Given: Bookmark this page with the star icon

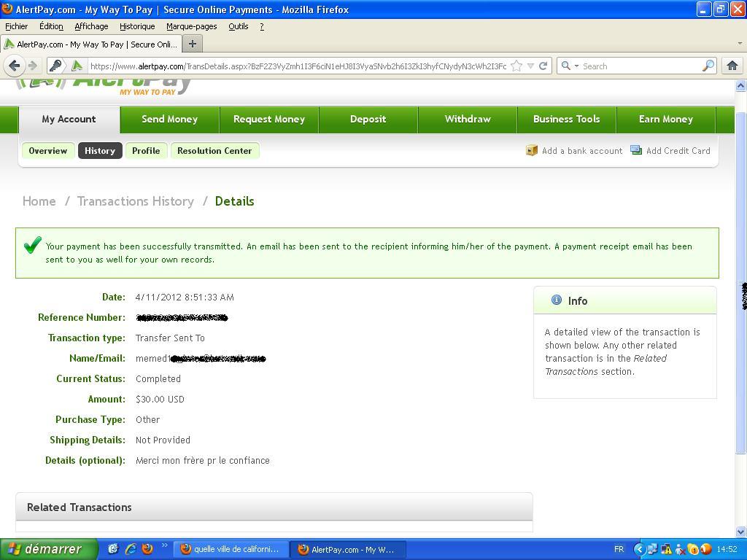Looking at the screenshot, I should point(516,66).
